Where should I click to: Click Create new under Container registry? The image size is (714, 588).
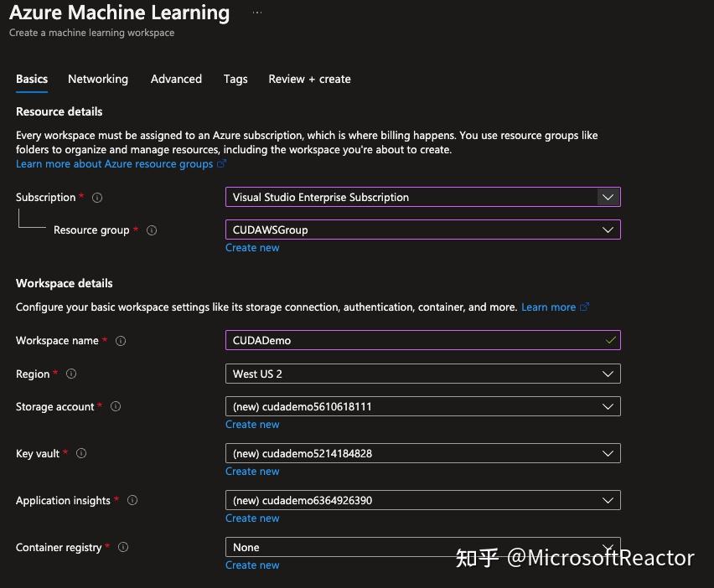[252, 565]
